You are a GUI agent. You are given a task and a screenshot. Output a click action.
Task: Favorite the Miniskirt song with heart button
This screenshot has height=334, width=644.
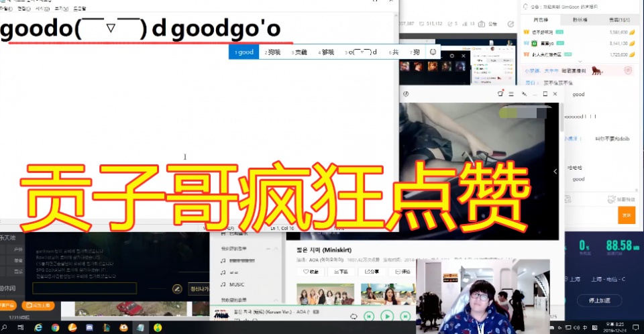point(311,272)
